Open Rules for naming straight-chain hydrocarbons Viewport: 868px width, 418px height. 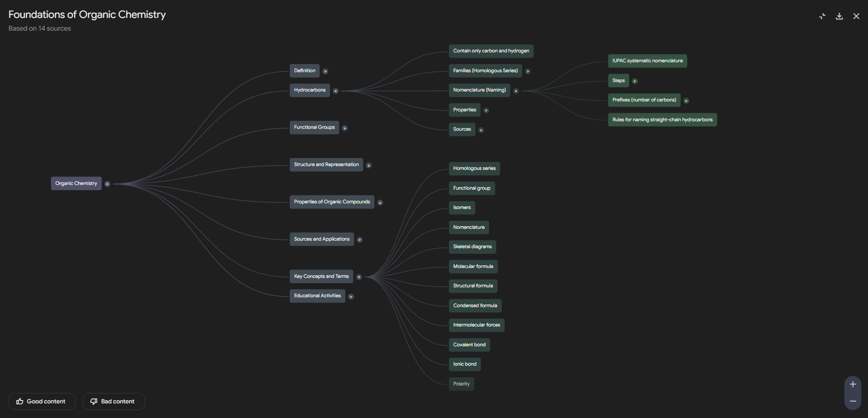pos(662,120)
